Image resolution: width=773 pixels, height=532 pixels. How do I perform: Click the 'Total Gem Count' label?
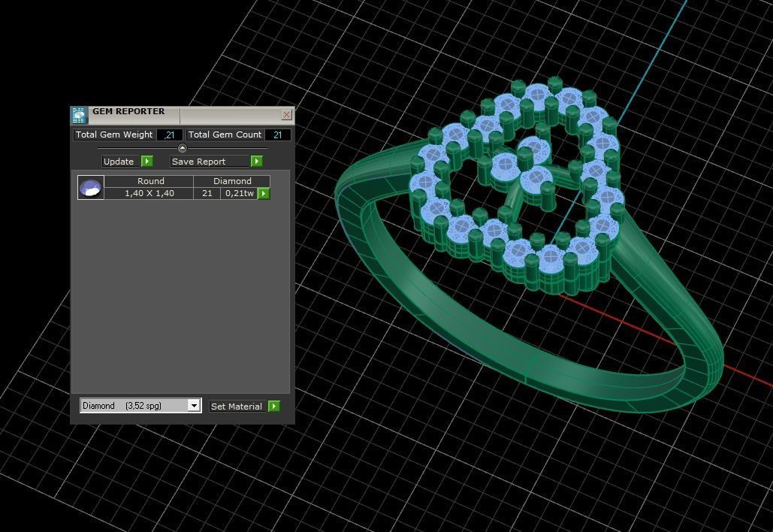(x=225, y=135)
